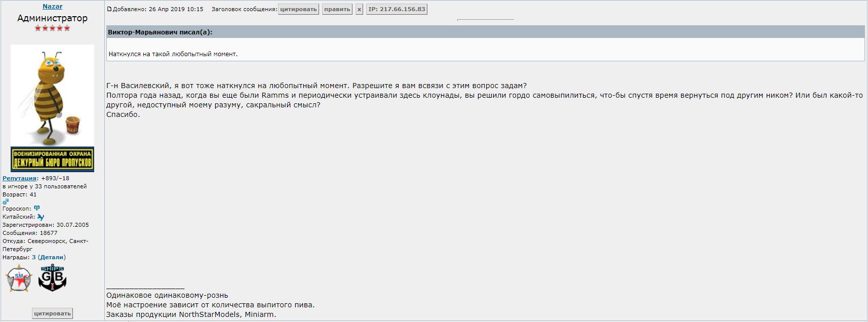
Task: Open the "Репутация" reputation link
Action: (19, 178)
